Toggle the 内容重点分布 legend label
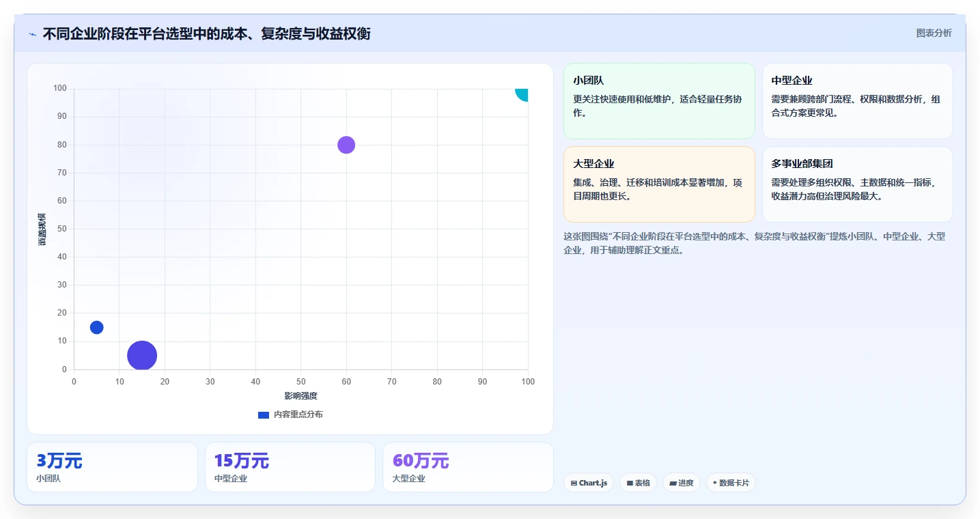 (x=298, y=415)
